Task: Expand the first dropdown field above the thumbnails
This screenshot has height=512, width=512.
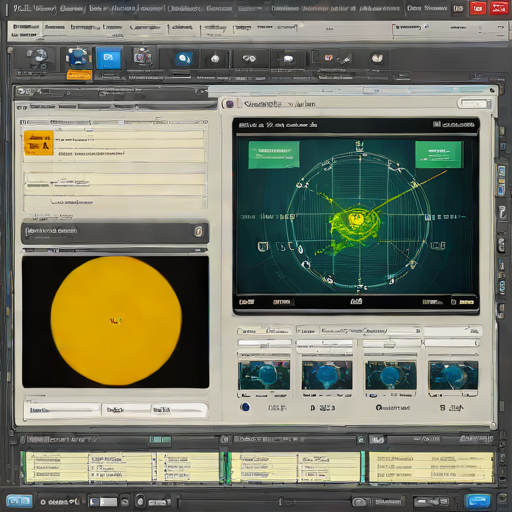Action: coord(264,343)
